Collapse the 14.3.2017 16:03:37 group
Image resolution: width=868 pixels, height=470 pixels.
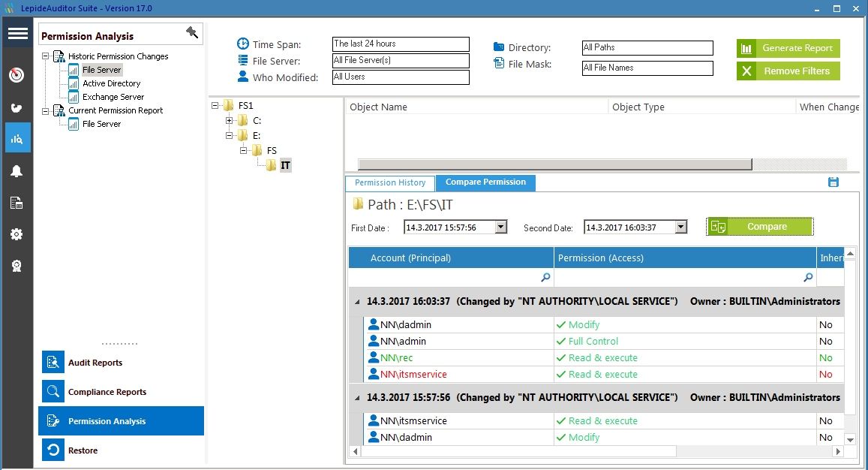[x=357, y=302]
